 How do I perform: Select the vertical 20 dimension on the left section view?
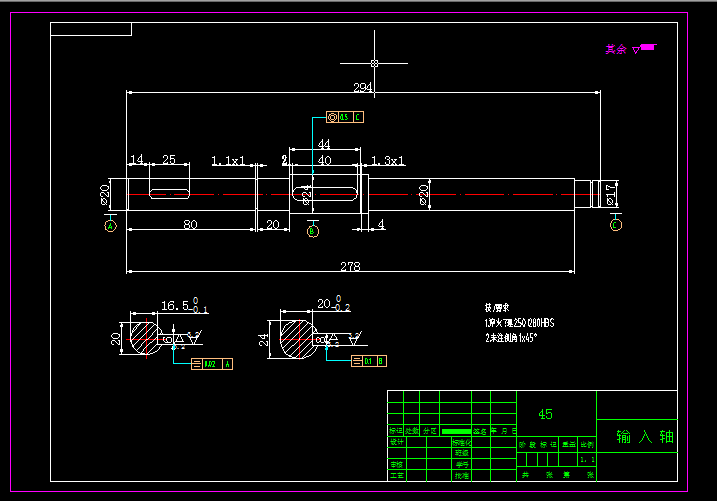(115, 338)
